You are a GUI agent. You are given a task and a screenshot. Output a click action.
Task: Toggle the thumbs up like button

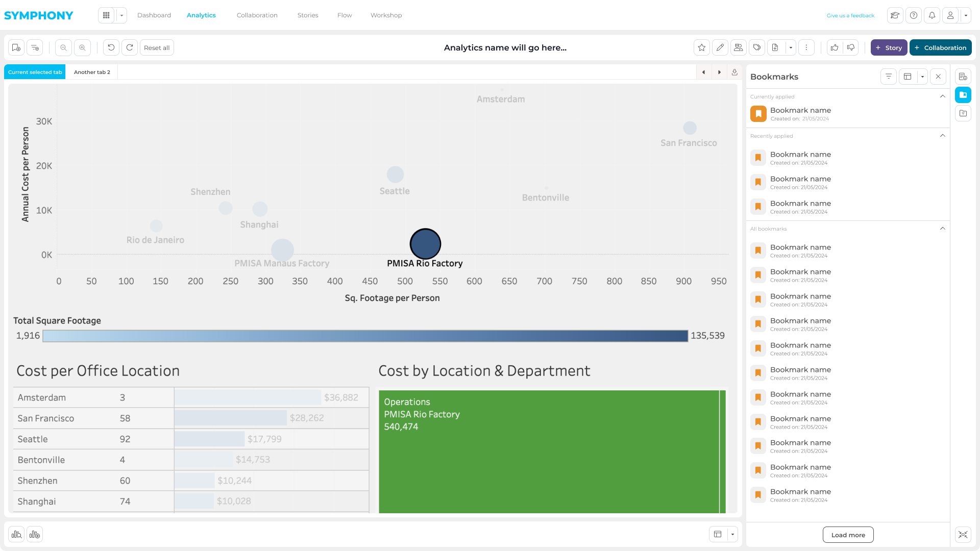[835, 47]
